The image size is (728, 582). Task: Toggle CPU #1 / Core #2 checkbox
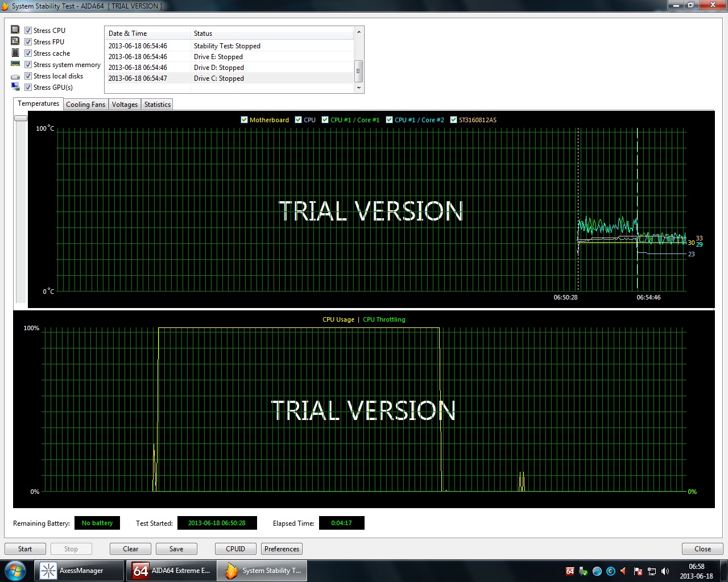point(390,120)
